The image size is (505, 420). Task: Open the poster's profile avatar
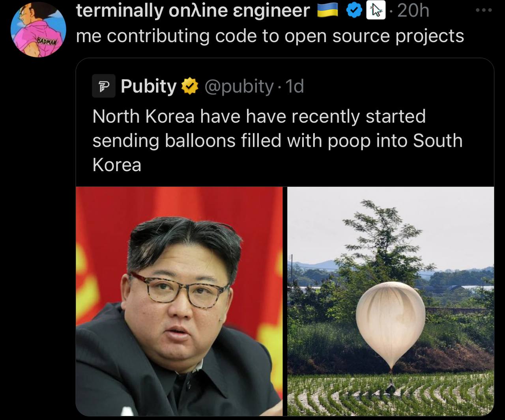(x=38, y=30)
